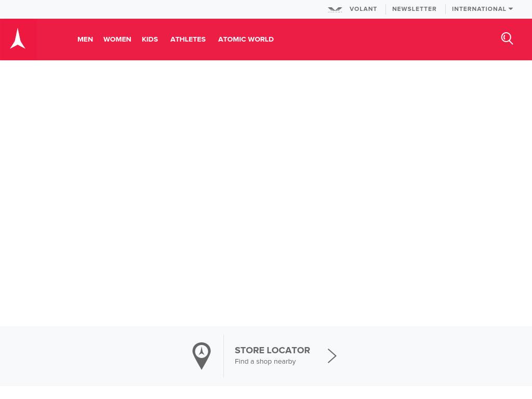
Task: Click the 'Find a shop nearby' text
Action: pos(265,362)
